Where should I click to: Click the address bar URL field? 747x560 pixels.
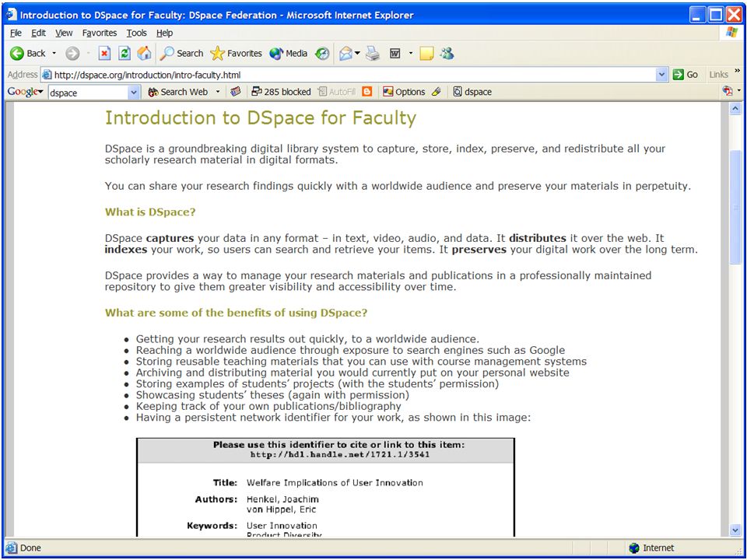(x=353, y=75)
